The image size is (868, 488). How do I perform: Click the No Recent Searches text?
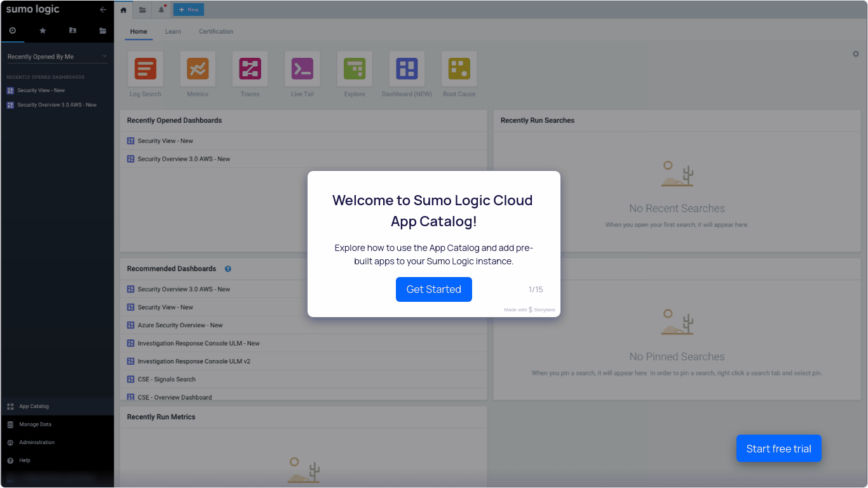677,208
